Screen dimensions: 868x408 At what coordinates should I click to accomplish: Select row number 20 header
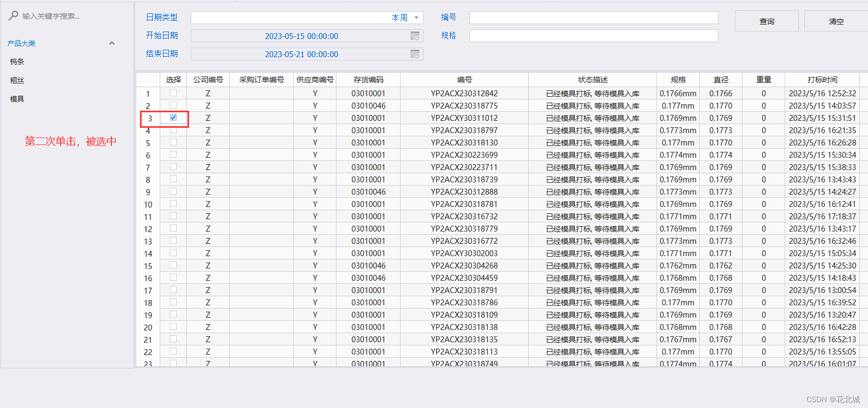pyautogui.click(x=148, y=328)
